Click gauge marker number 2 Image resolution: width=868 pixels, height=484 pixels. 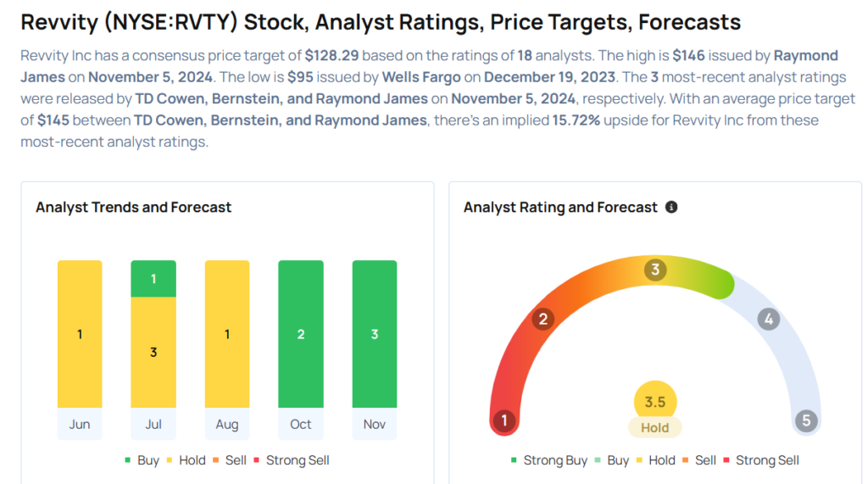click(x=542, y=320)
